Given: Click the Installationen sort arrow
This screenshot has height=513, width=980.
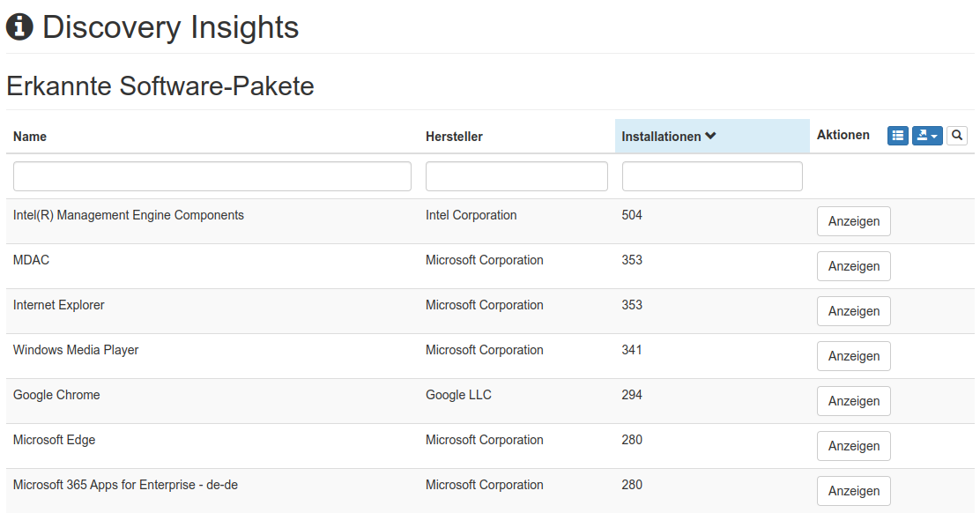Looking at the screenshot, I should coord(710,137).
